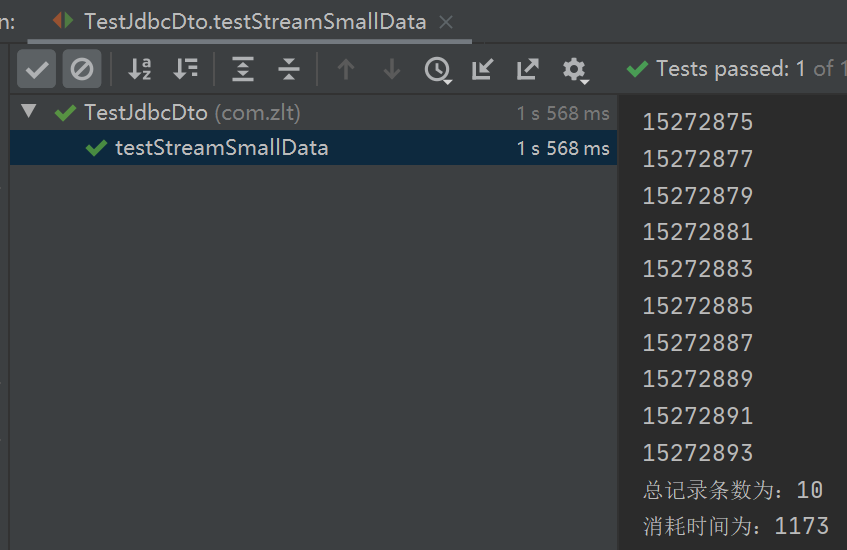This screenshot has height=550, width=847.
Task: Click console output line 15272883
Action: tap(697, 269)
